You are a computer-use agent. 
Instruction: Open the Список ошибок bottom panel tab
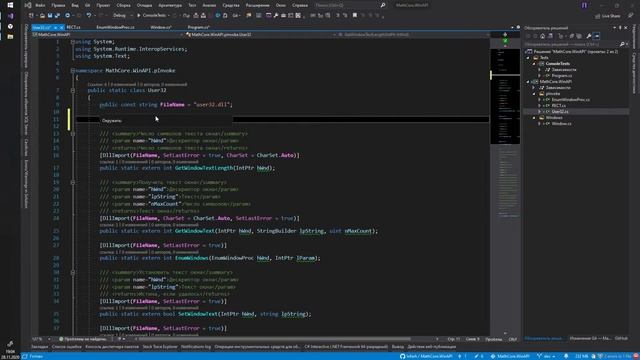67,347
